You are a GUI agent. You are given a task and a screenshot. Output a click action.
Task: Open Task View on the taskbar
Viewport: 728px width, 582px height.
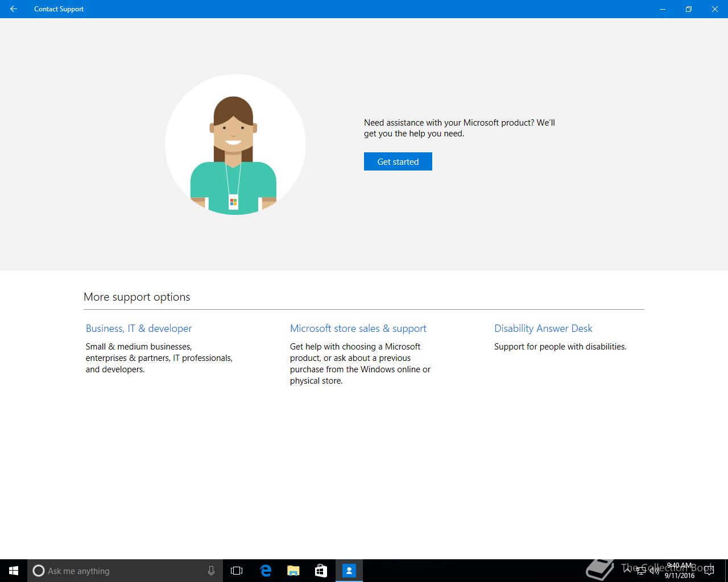click(237, 571)
